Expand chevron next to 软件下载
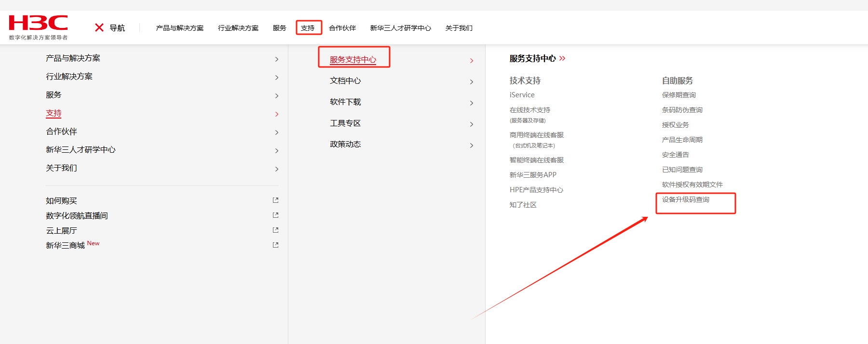This screenshot has width=868, height=344. 472,103
